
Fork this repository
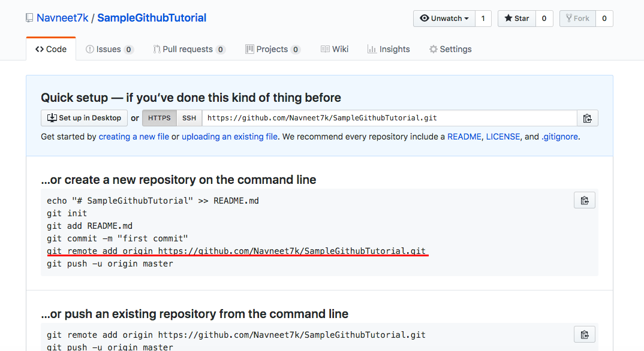point(577,19)
